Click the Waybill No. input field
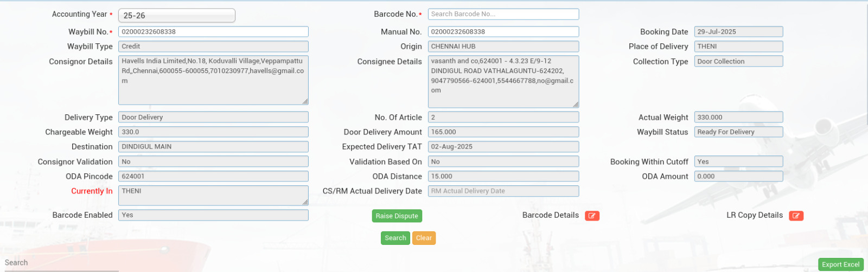Image resolution: width=868 pixels, height=272 pixels. 213,32
